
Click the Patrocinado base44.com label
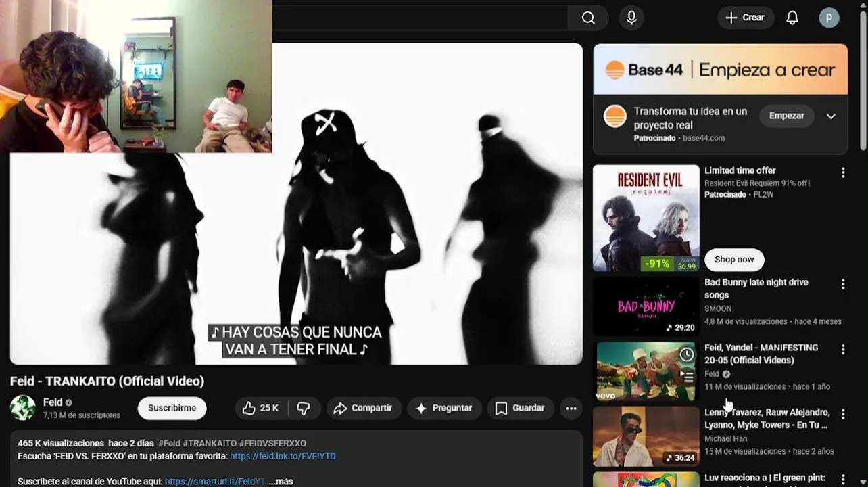(679, 138)
